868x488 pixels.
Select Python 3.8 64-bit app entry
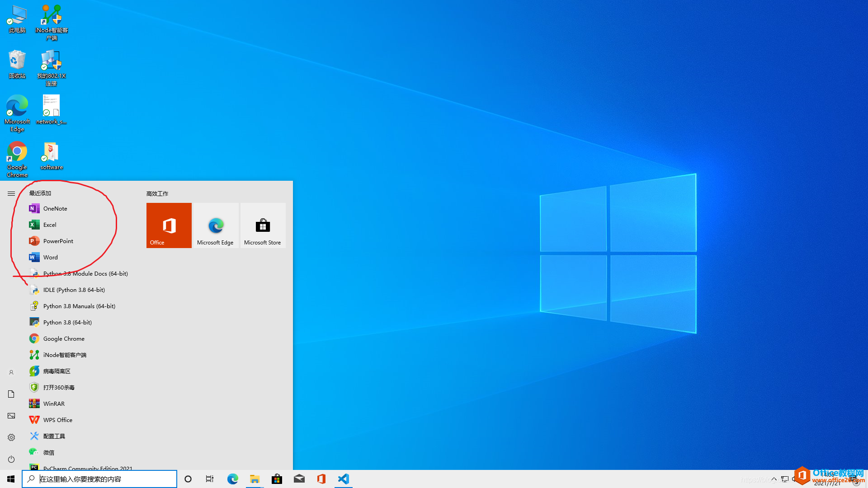point(67,322)
